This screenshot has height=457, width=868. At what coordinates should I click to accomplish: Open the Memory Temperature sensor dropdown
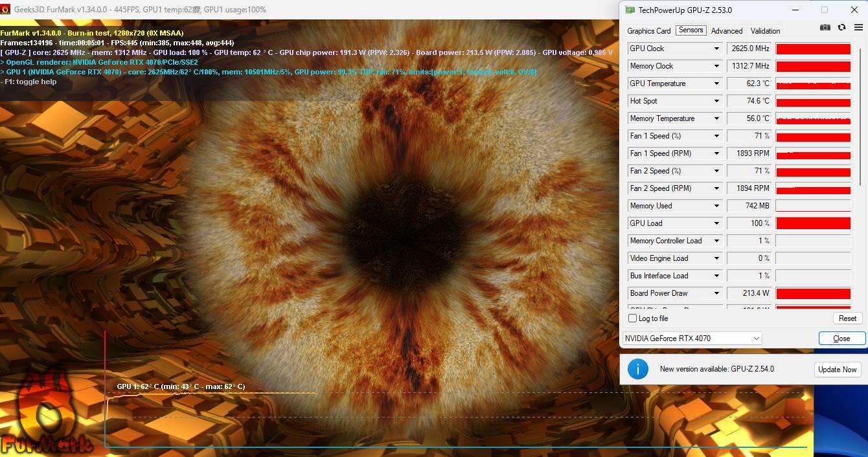click(716, 118)
